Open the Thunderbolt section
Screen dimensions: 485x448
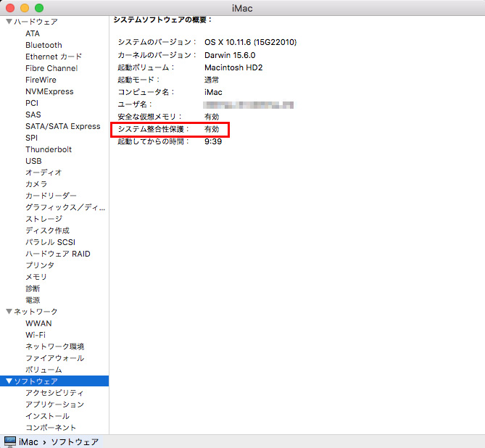coord(49,149)
